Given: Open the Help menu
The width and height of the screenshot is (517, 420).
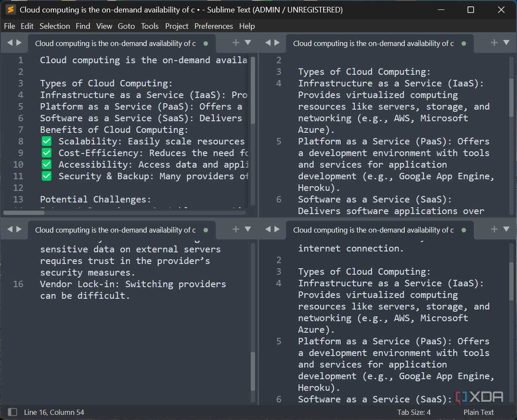Looking at the screenshot, I should coord(247,26).
